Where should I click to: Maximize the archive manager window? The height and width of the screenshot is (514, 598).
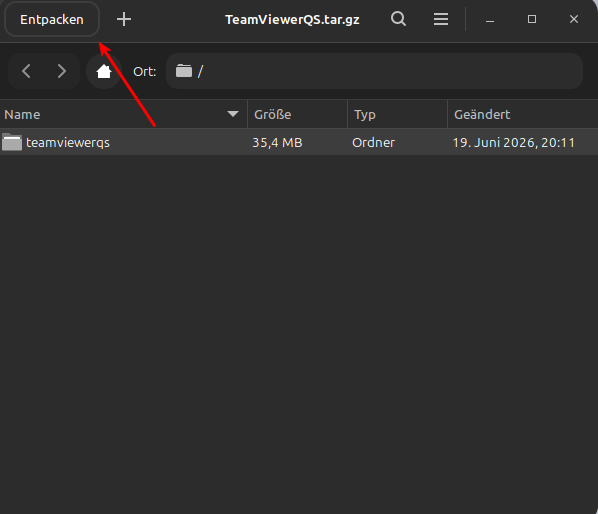coord(532,19)
